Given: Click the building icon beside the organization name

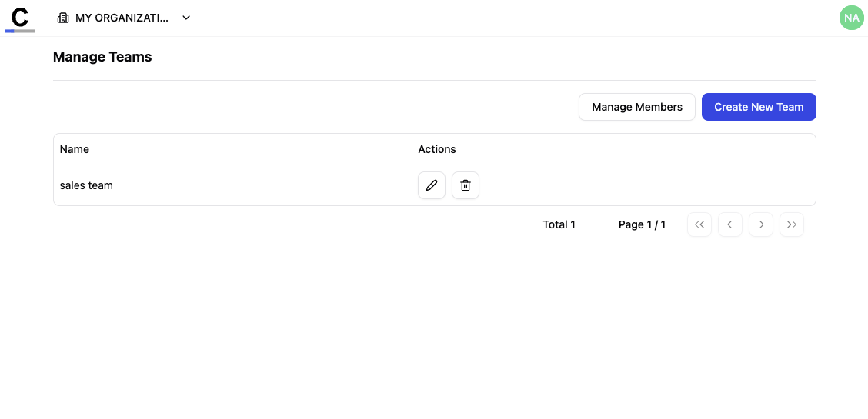Looking at the screenshot, I should pos(63,18).
